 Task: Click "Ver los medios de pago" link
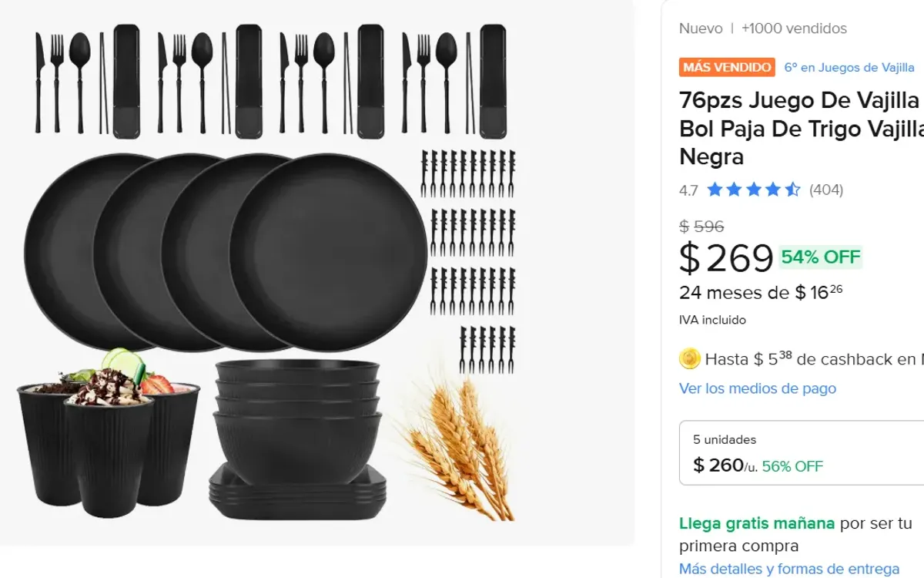pyautogui.click(x=758, y=388)
